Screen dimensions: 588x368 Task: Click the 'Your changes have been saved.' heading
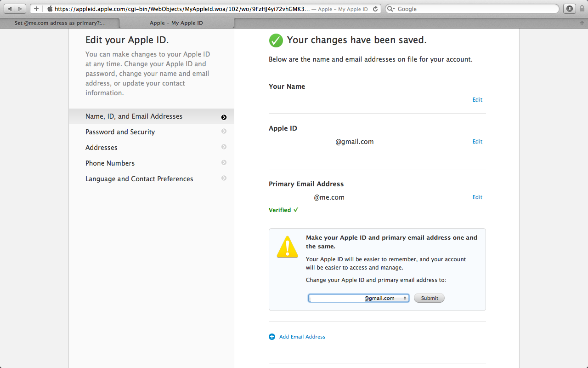[x=357, y=40]
